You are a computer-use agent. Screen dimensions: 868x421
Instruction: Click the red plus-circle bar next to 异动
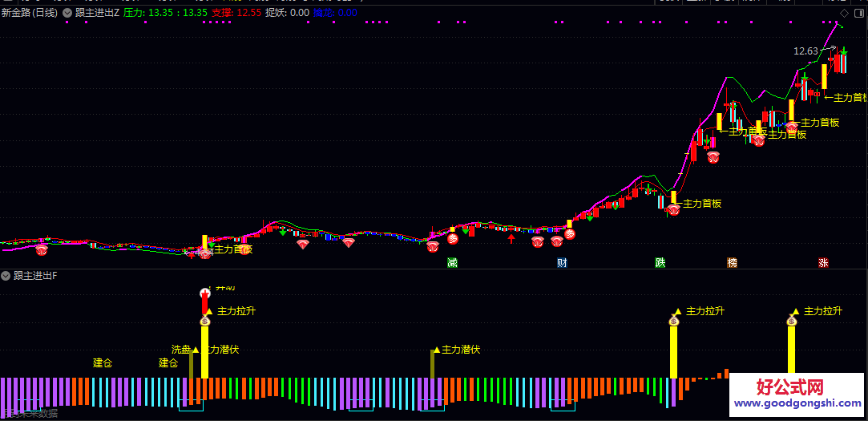click(205, 302)
